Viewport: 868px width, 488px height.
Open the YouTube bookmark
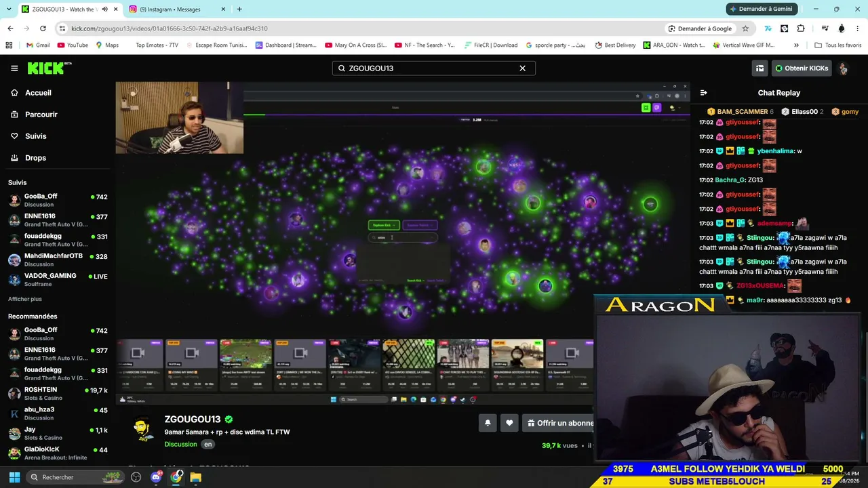click(x=73, y=45)
